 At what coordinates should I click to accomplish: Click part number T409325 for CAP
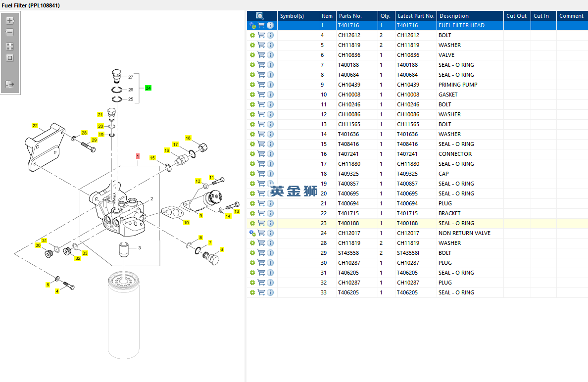coord(348,174)
